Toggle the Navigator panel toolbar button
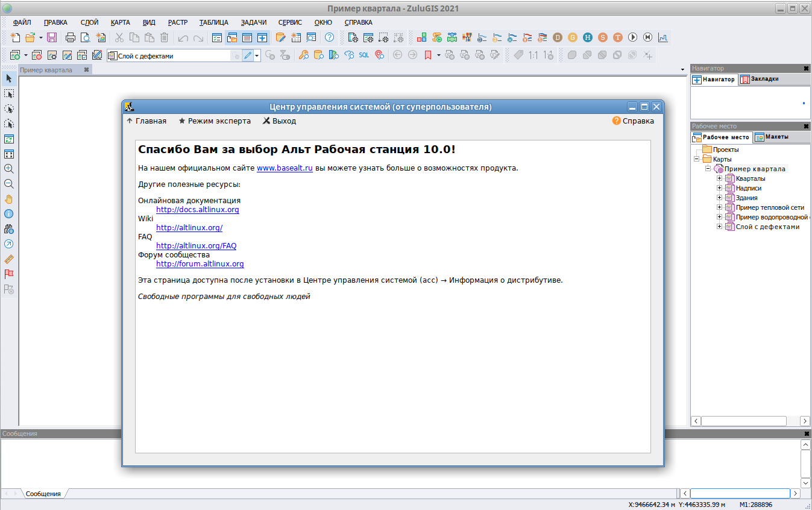This screenshot has height=510, width=812. click(x=262, y=37)
